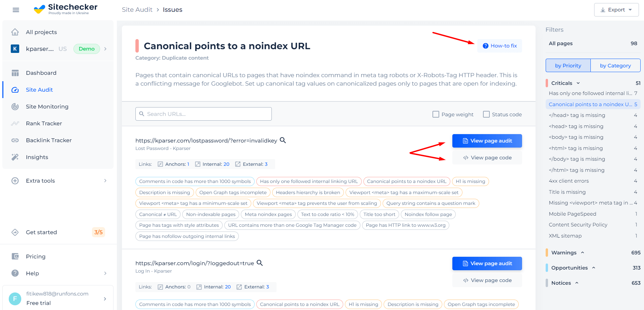Open Insights magic wand icon
Screen dimensions: 644x310
click(x=15, y=157)
